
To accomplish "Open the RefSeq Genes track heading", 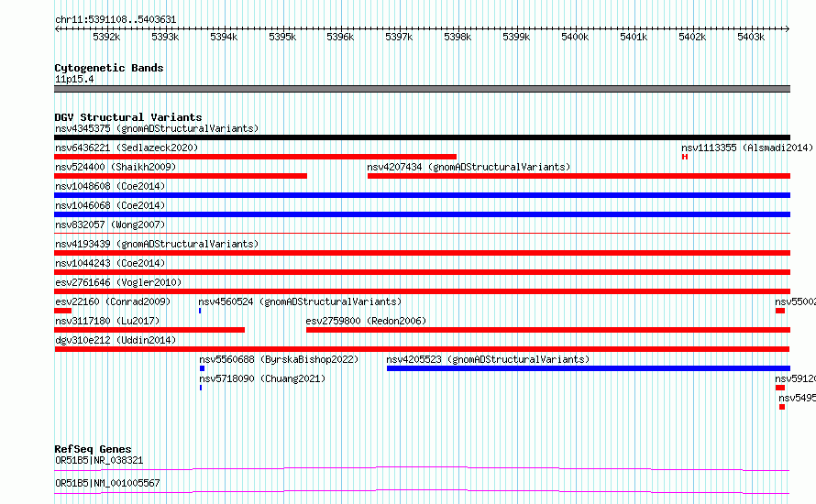I will coord(93,449).
